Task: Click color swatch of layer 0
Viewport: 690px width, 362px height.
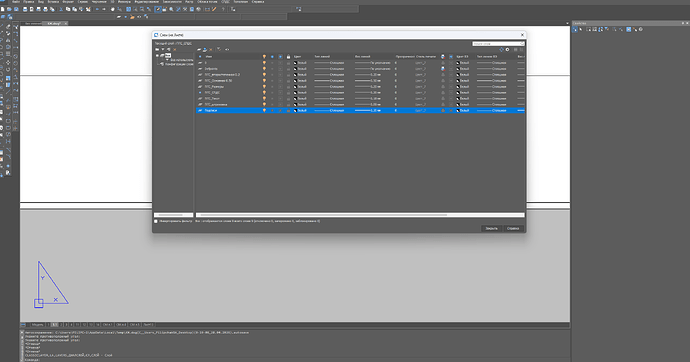Action: (x=295, y=63)
